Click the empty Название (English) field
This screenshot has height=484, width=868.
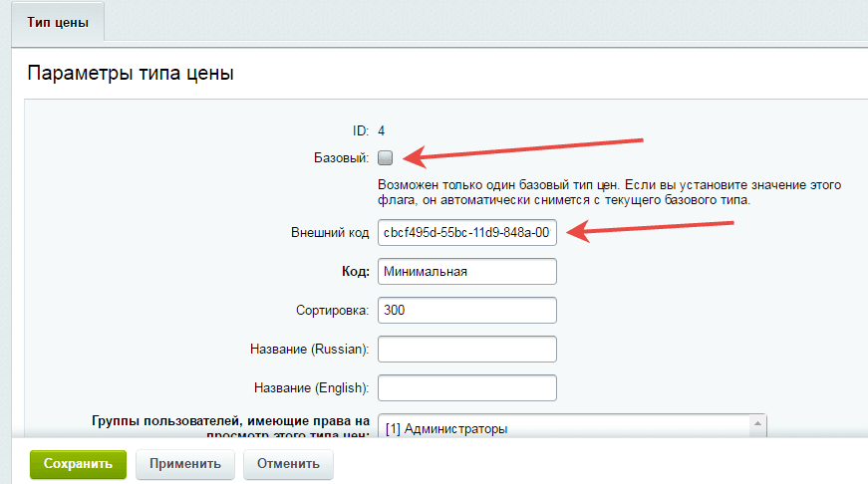pyautogui.click(x=465, y=386)
